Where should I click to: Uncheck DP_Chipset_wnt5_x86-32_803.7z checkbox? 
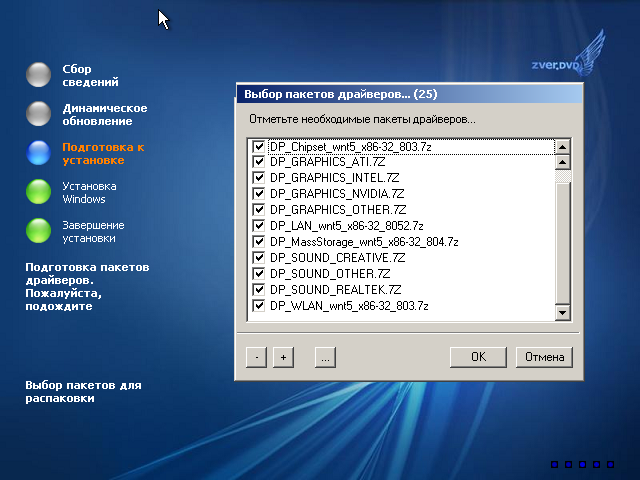click(258, 146)
